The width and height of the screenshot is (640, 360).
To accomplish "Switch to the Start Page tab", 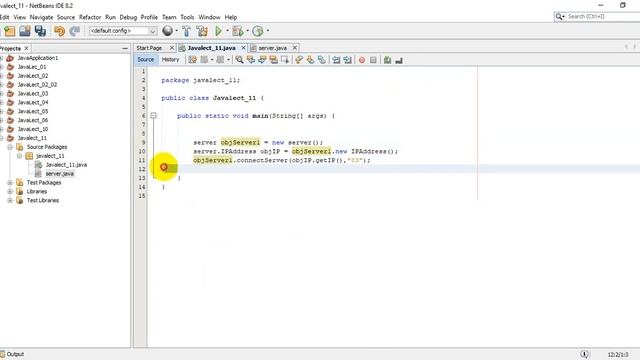I will [149, 48].
